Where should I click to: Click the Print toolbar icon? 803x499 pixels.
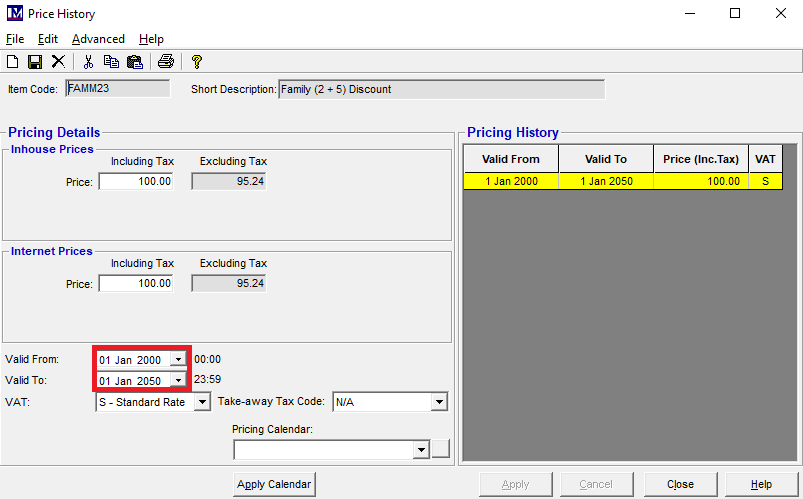pos(165,62)
